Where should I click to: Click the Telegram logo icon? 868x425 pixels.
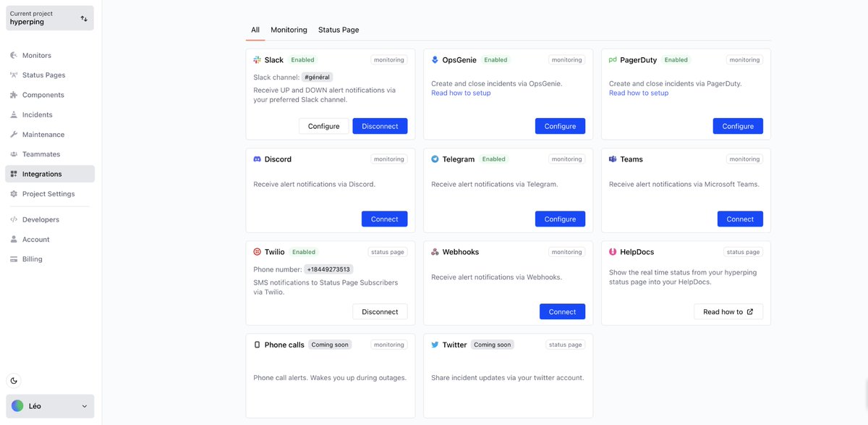[435, 159]
